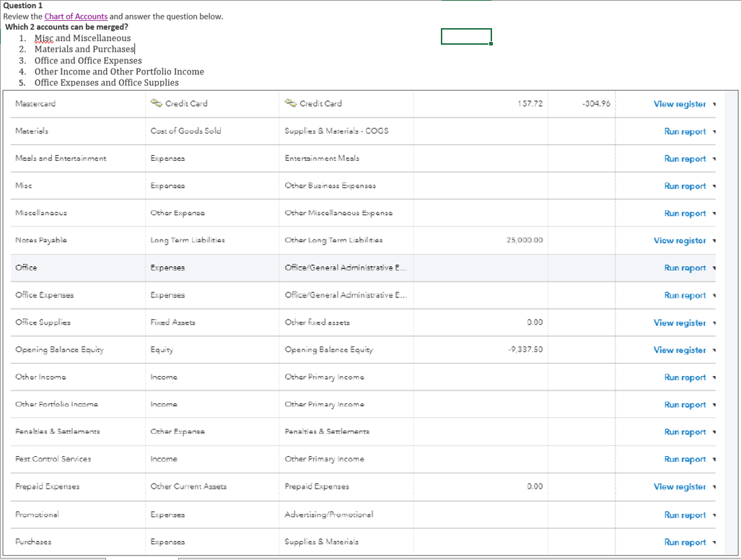Viewport: 741px width, 560px height.
Task: Expand dropdown arrow for Office row
Action: [x=714, y=268]
